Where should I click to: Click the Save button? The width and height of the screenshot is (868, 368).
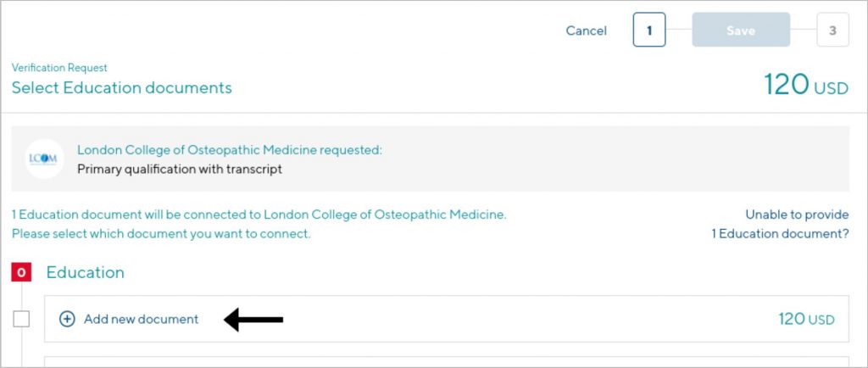[x=741, y=30]
